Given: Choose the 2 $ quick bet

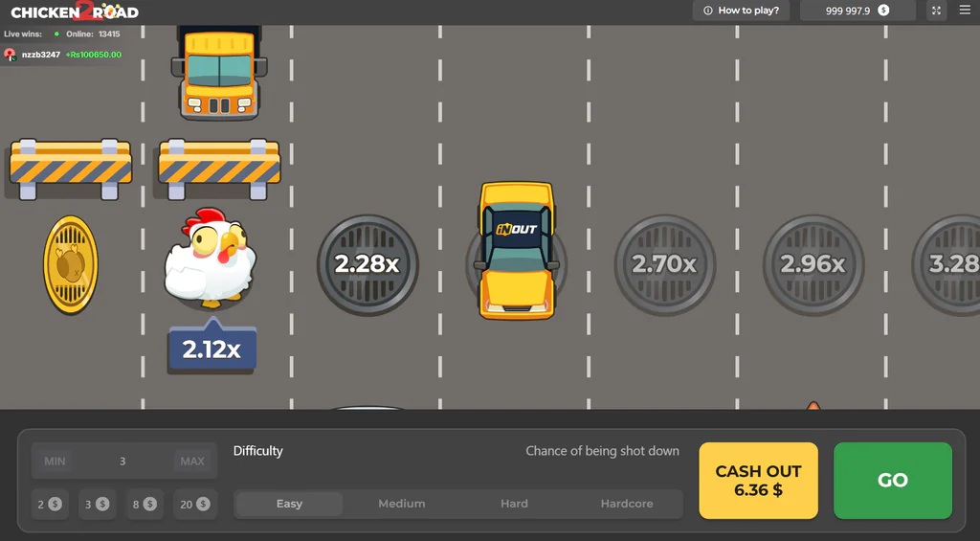Looking at the screenshot, I should tap(50, 504).
